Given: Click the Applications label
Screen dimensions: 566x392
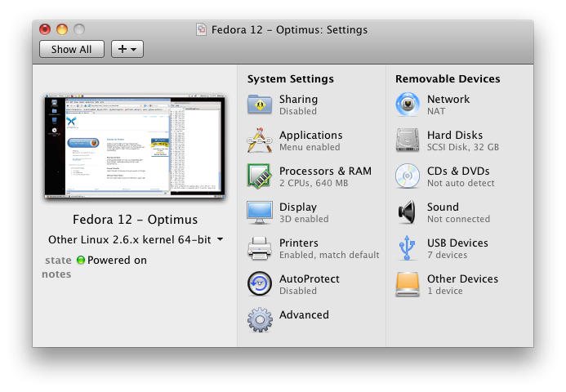Looking at the screenshot, I should (311, 135).
